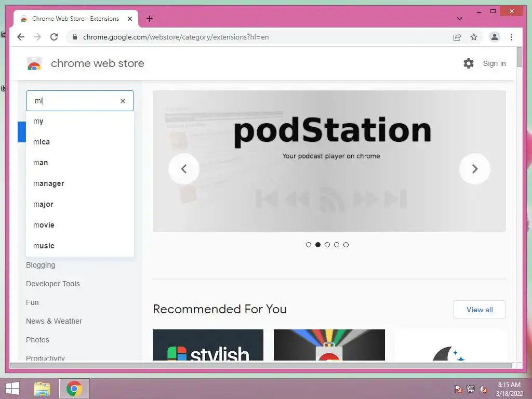The height and width of the screenshot is (399, 532).
Task: Open the Stylish extension card
Action: [208, 345]
